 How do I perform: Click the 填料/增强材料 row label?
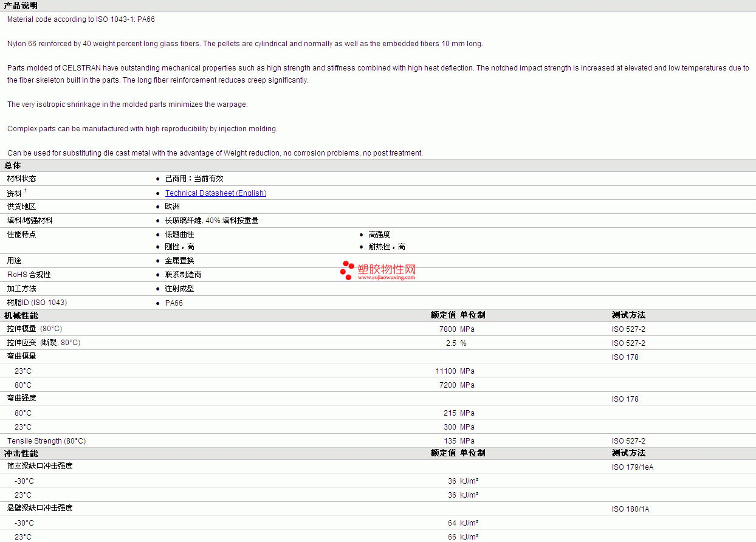click(x=30, y=221)
